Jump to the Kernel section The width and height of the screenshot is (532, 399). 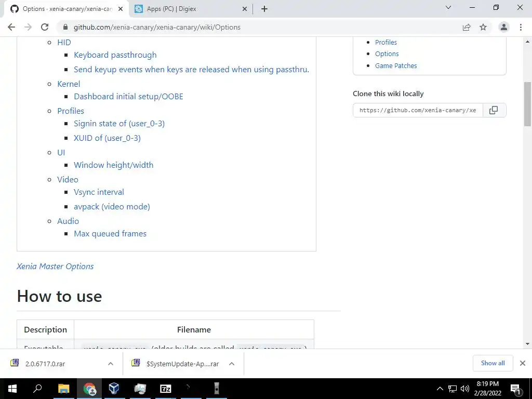[69, 84]
